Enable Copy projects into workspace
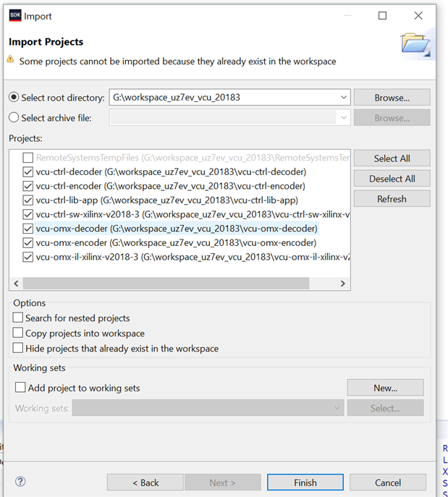Image resolution: width=448 pixels, height=497 pixels. tap(18, 333)
